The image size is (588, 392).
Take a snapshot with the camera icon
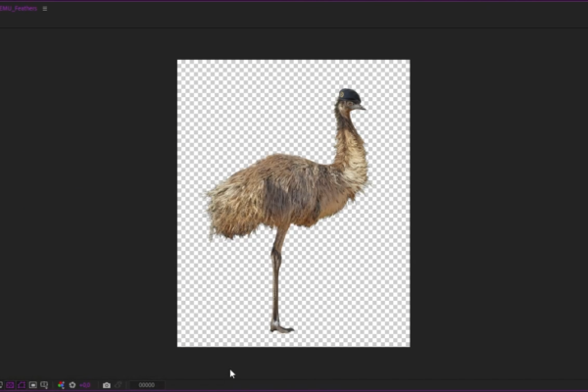[x=107, y=385]
